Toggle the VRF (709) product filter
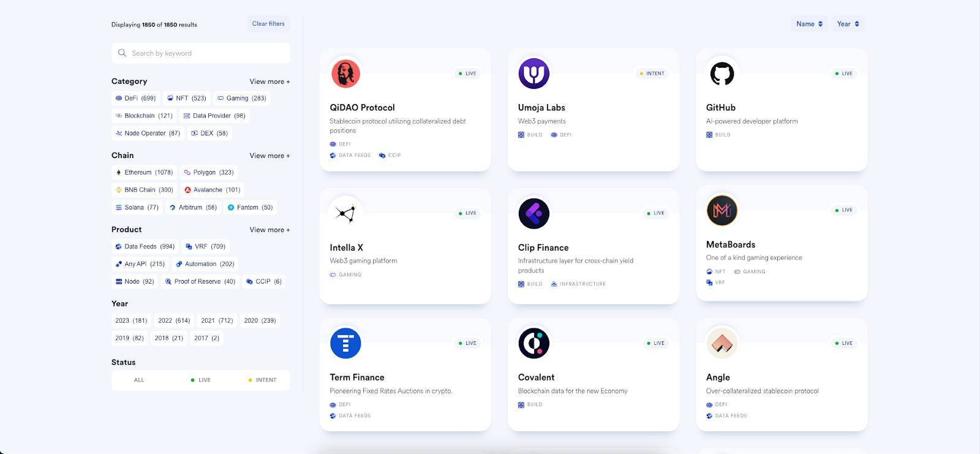This screenshot has height=454, width=980. [206, 246]
